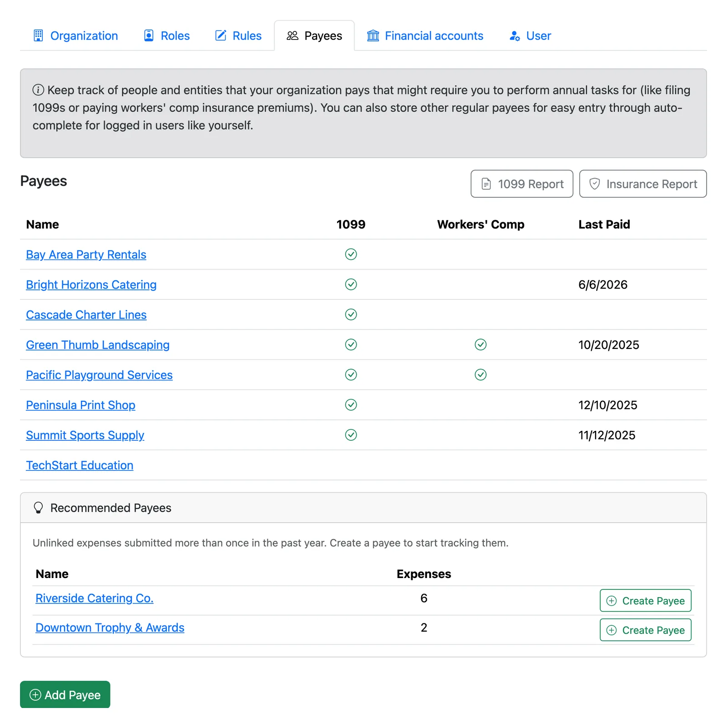Create payee for Downtown Trophy & Awards
This screenshot has width=727, height=728.
tap(645, 630)
